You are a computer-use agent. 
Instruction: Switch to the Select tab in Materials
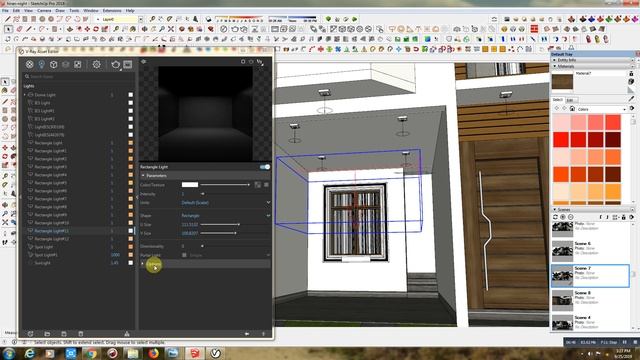558,100
